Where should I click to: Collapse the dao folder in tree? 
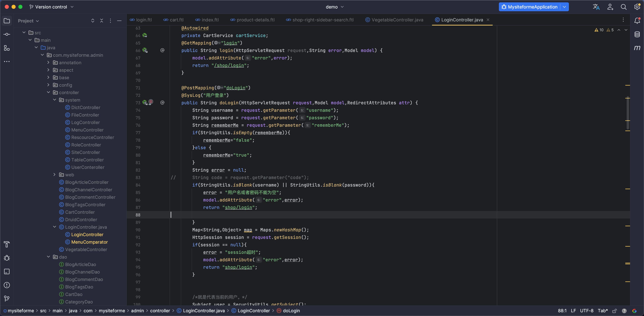(48, 257)
